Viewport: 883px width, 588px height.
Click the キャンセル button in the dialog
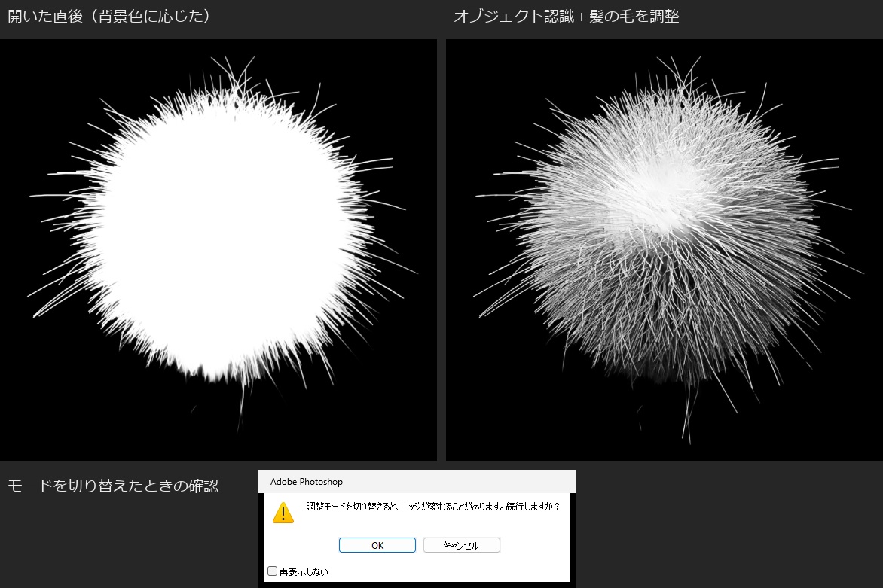coord(461,545)
